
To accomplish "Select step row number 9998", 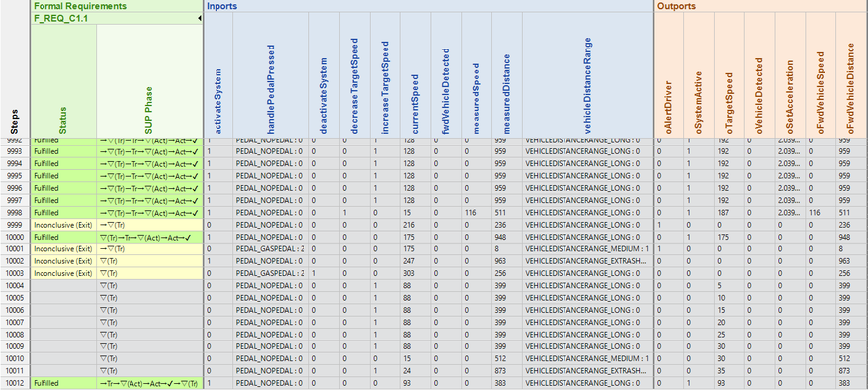I will pyautogui.click(x=15, y=213).
